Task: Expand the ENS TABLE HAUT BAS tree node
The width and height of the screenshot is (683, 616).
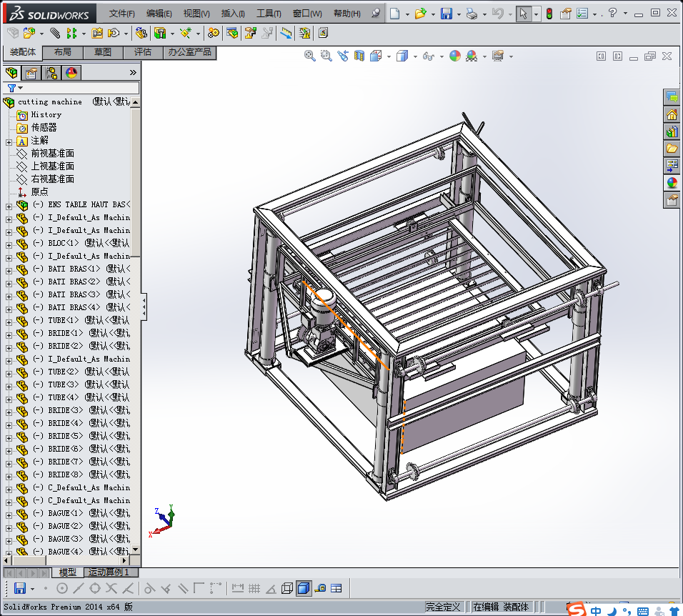Action: coord(9,207)
